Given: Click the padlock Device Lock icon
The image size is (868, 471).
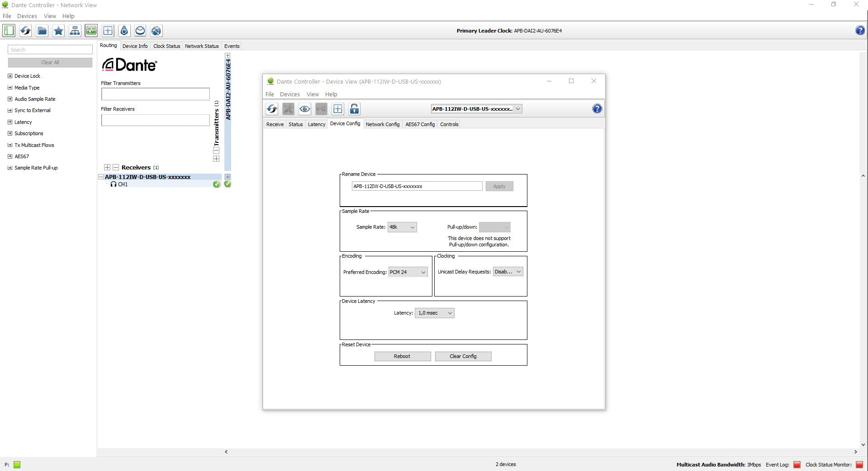Looking at the screenshot, I should 355,109.
